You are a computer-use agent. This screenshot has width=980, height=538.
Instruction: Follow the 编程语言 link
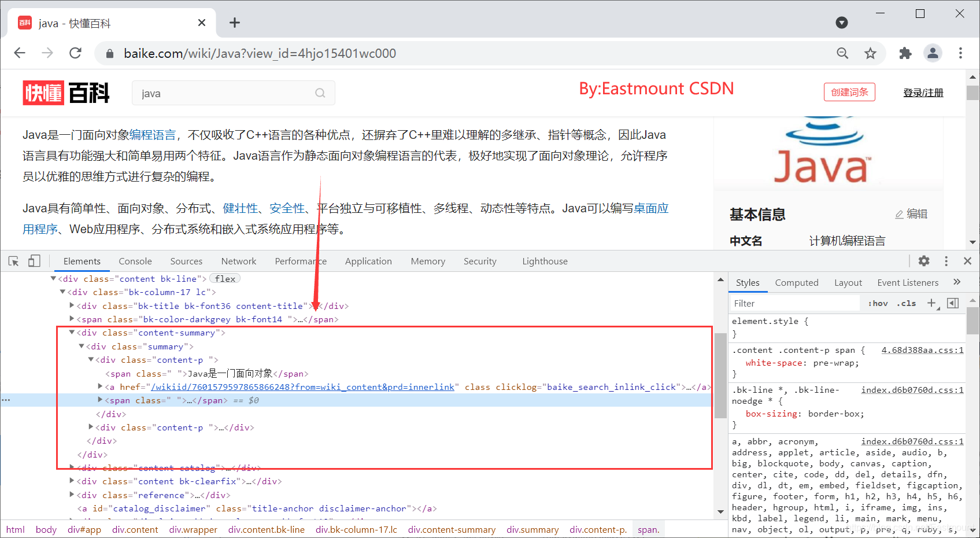(153, 135)
